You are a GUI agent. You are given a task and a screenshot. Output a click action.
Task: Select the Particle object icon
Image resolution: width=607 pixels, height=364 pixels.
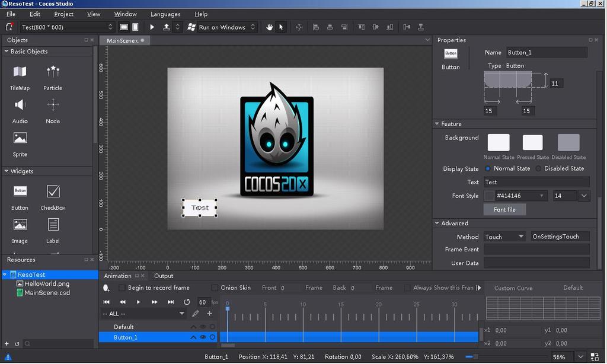[x=53, y=72]
